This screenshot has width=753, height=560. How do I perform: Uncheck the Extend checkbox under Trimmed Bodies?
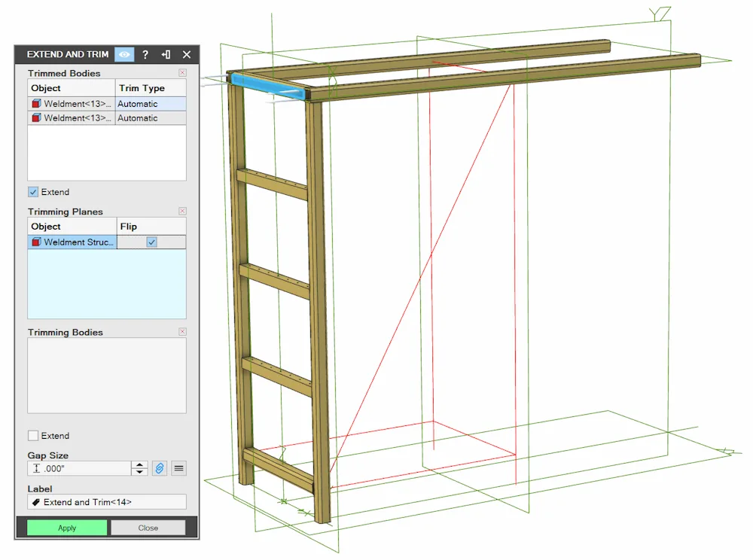[x=33, y=192]
